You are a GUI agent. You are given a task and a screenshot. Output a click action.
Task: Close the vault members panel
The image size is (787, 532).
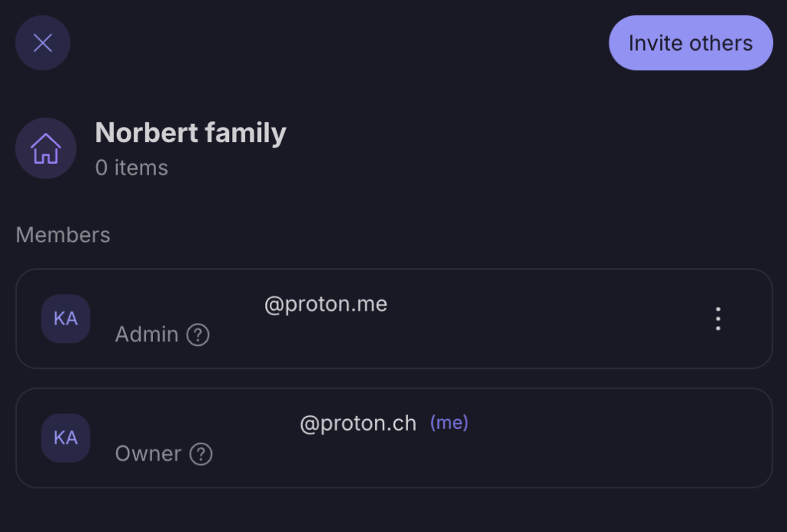(x=43, y=43)
